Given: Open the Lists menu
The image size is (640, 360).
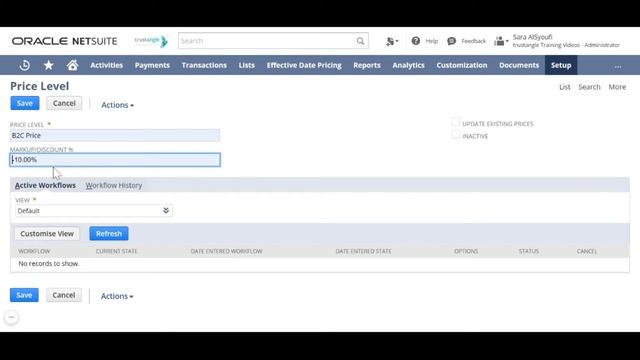Looking at the screenshot, I should (247, 65).
